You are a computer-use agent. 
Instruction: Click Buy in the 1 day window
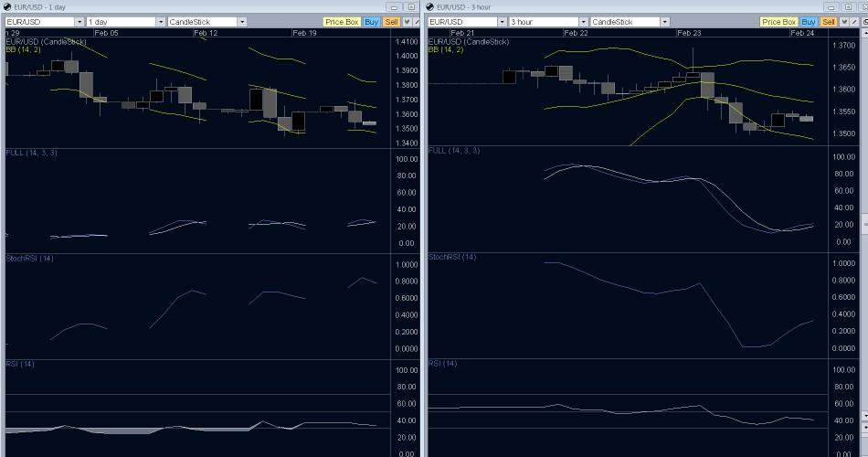point(372,22)
